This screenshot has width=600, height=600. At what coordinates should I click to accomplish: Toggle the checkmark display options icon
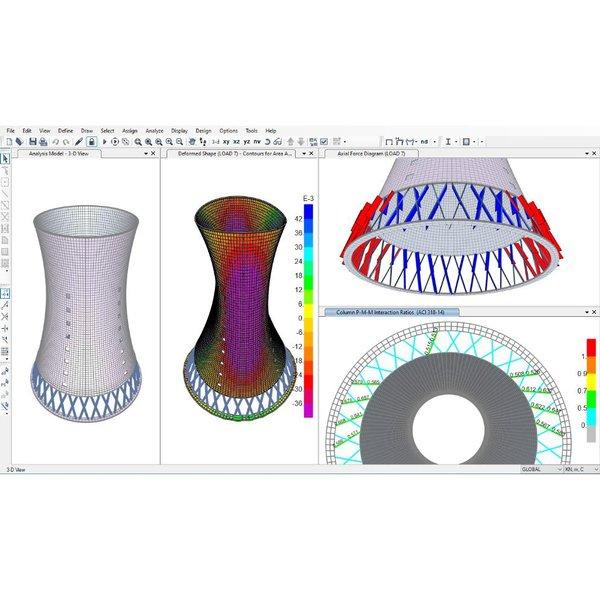coord(324,142)
